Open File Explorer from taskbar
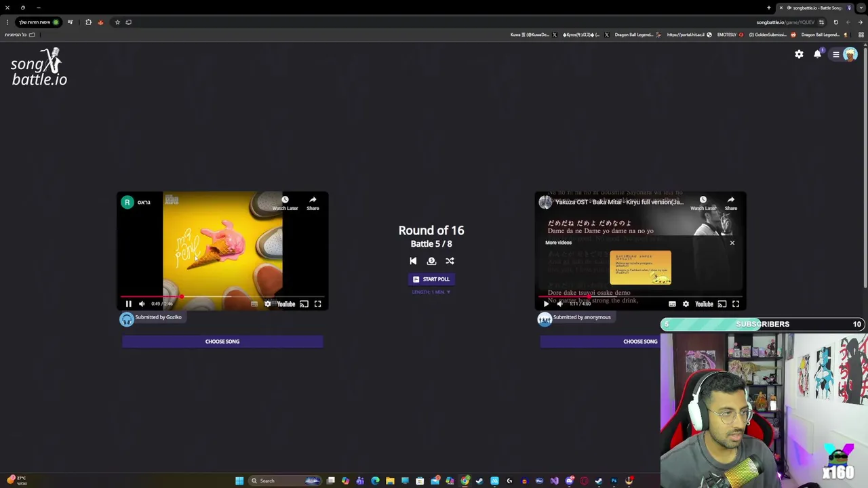Image resolution: width=868 pixels, height=488 pixels. 390,481
